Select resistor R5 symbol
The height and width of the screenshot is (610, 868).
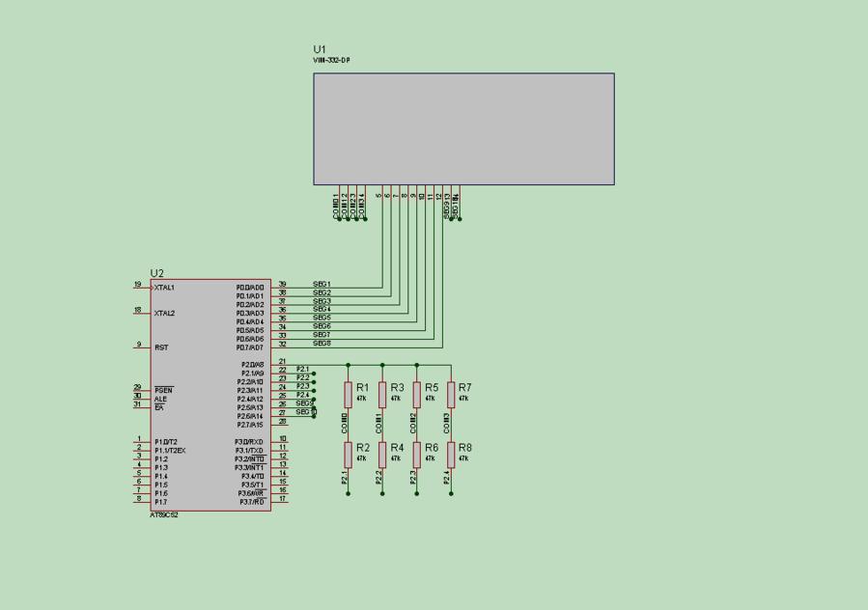point(416,394)
